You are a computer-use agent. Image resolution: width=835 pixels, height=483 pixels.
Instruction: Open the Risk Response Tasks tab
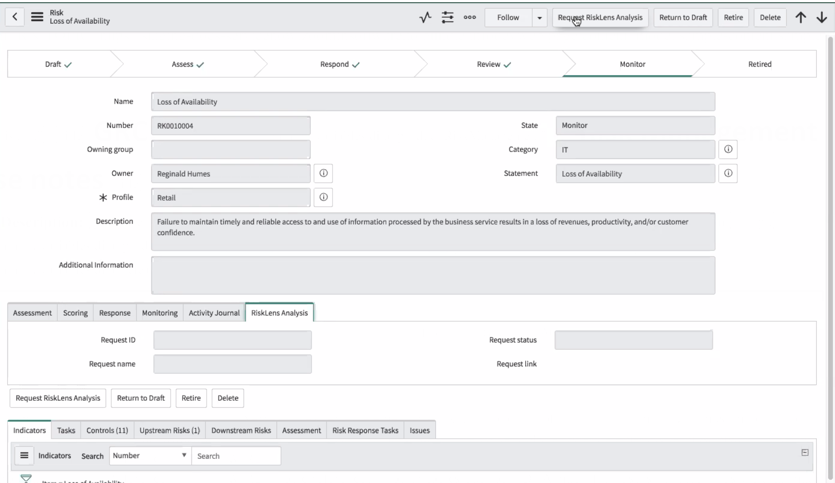click(365, 430)
